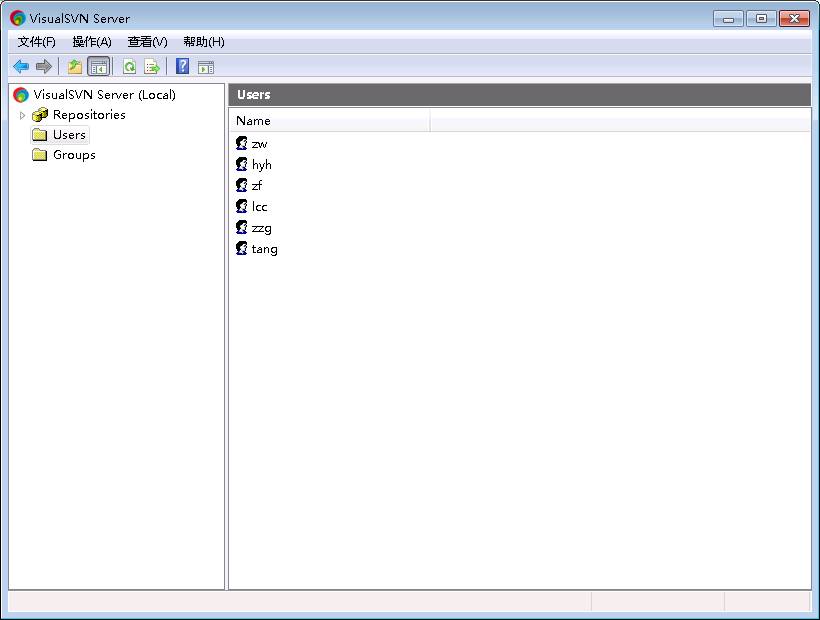This screenshot has height=620, width=820.
Task: Click user icon beside zw
Action: (242, 143)
